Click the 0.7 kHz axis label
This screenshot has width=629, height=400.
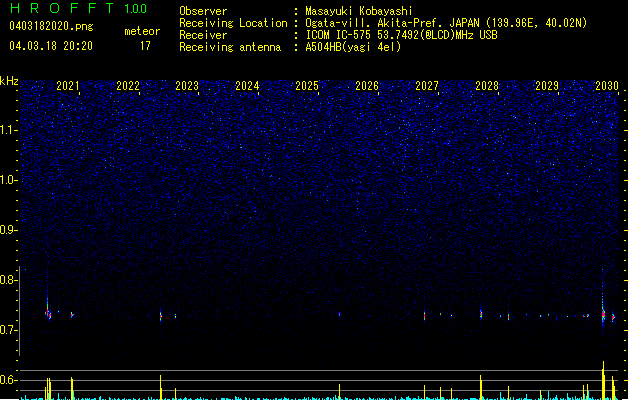(x=8, y=330)
